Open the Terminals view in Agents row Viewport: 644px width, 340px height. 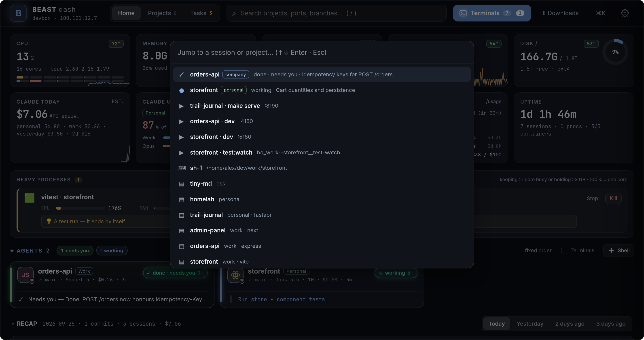pos(578,251)
